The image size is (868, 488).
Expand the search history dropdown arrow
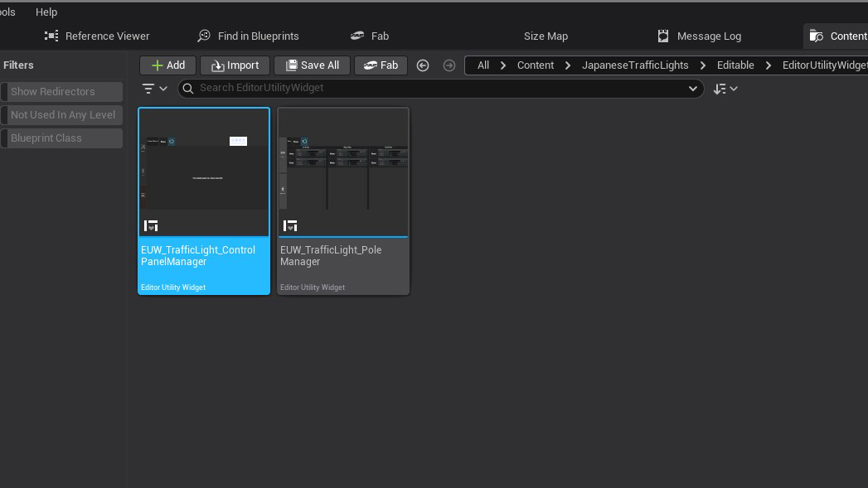pos(693,89)
